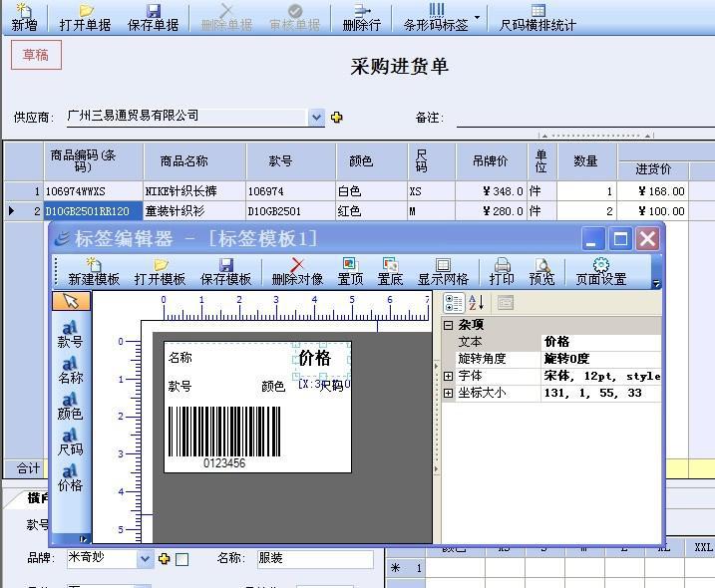Open 条形码标签 dropdown arrow
This screenshot has height=588, width=715.
pos(478,17)
